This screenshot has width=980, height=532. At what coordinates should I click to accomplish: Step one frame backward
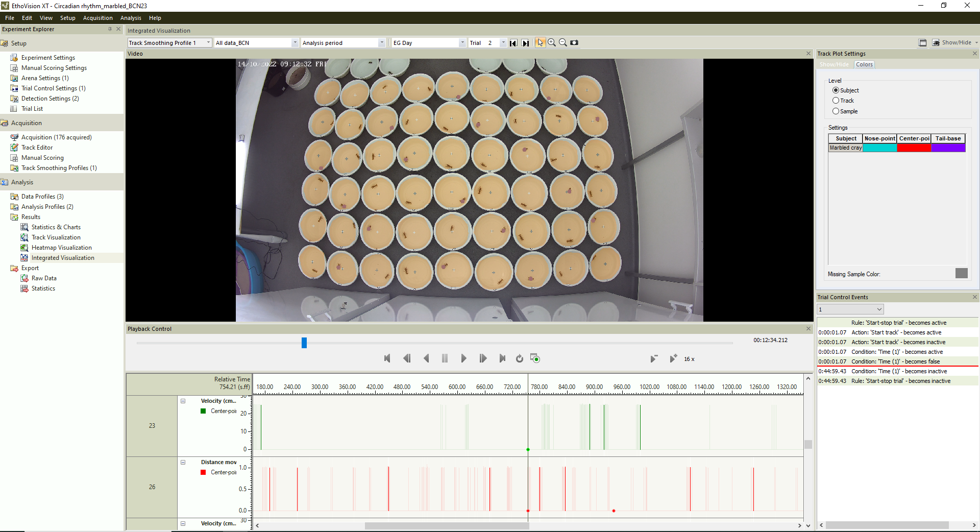click(x=407, y=359)
